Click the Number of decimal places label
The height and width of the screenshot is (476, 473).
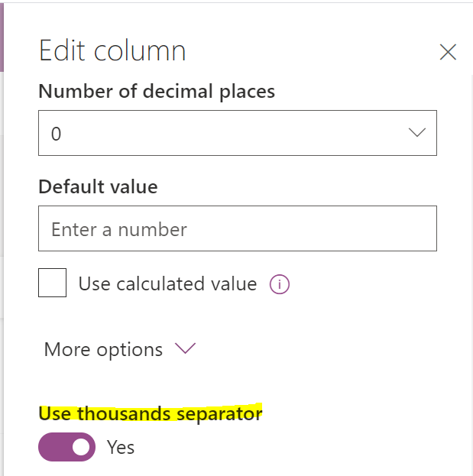157,92
